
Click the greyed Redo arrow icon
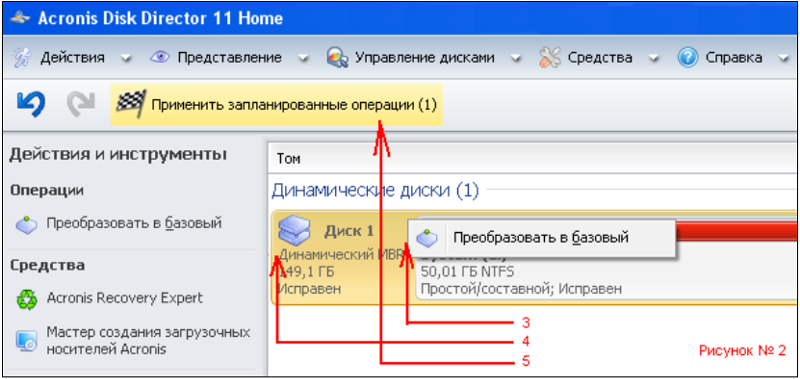click(80, 104)
